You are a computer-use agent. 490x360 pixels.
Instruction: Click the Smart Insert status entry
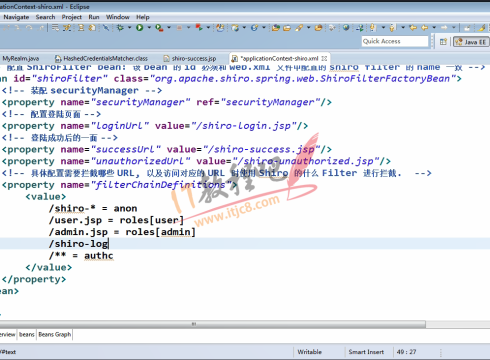pyautogui.click(x=366, y=352)
